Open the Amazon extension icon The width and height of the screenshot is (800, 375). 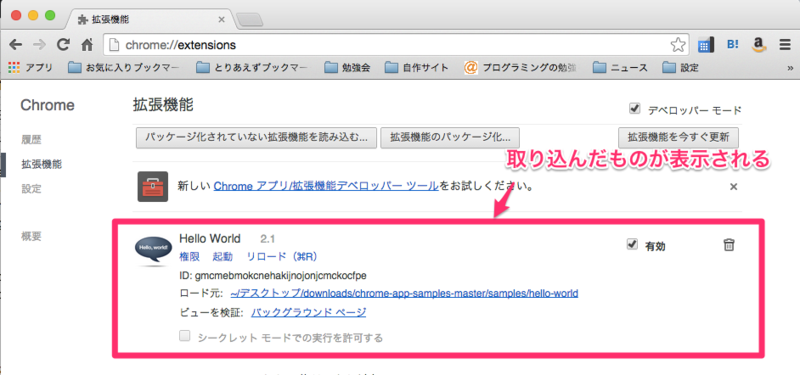click(x=759, y=45)
